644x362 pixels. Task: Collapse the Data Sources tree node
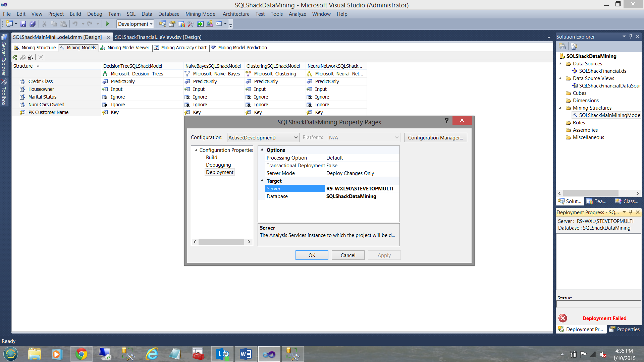(560, 64)
